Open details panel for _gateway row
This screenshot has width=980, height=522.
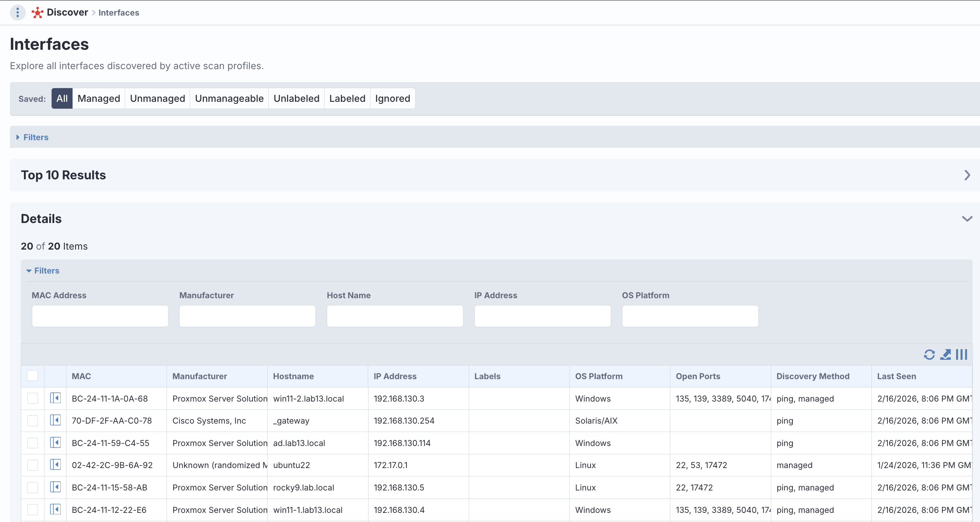[55, 420]
